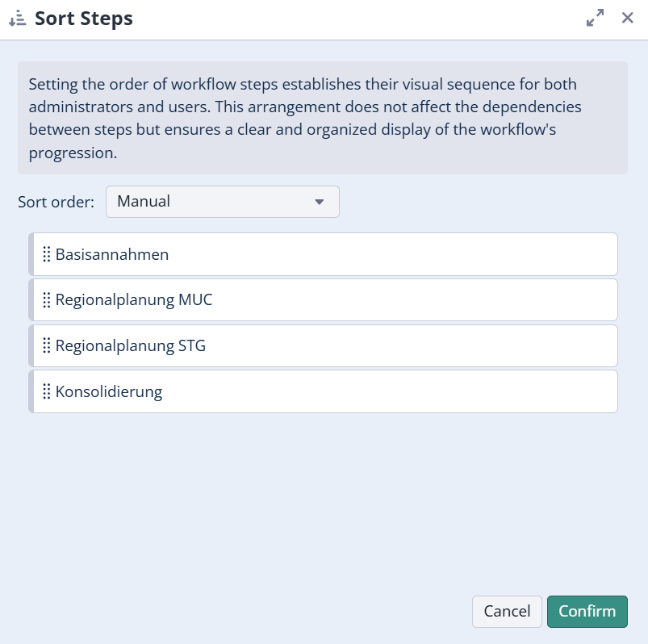Click the empty area below the steps list
The height and width of the screenshot is (644, 648).
click(323, 500)
